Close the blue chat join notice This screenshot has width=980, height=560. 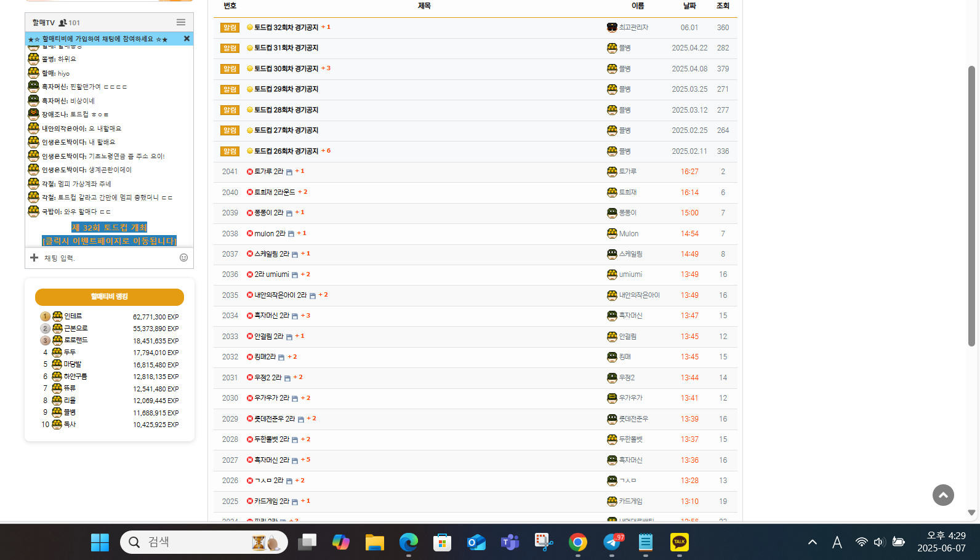click(187, 39)
